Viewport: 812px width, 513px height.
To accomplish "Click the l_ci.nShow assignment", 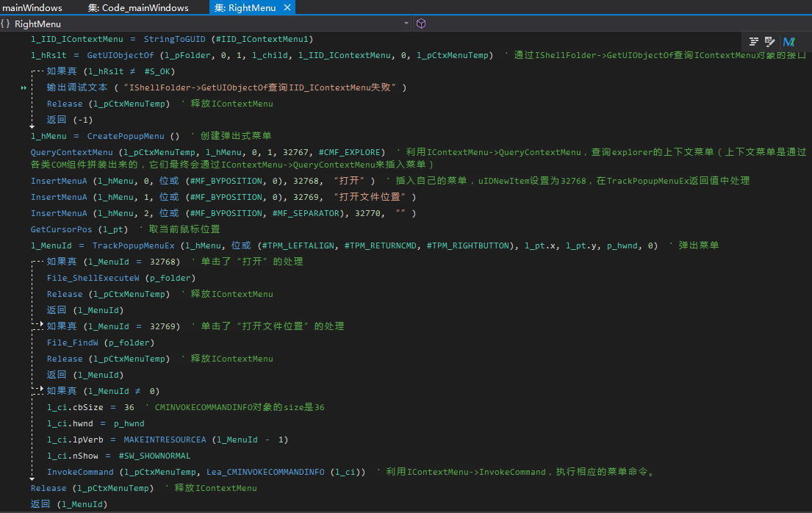I will click(118, 456).
